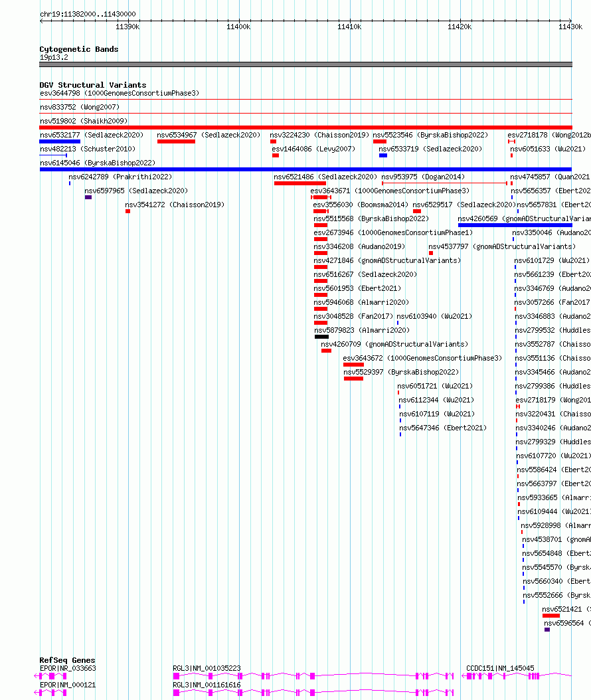Select the red bar under nsv6521486
The width and height of the screenshot is (591, 700).
pos(300,183)
